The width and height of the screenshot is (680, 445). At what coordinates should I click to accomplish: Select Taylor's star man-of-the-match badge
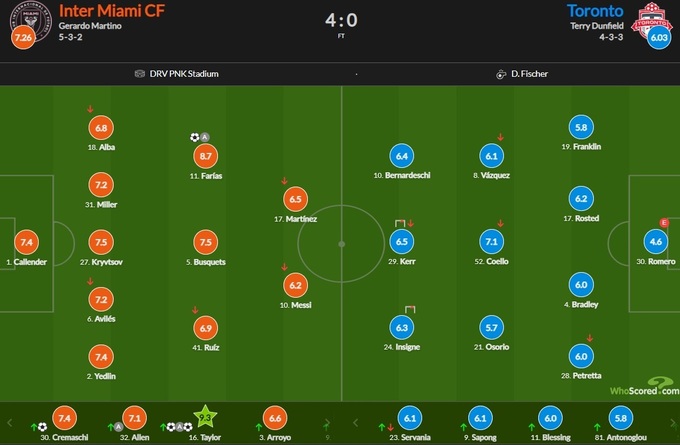click(205, 416)
